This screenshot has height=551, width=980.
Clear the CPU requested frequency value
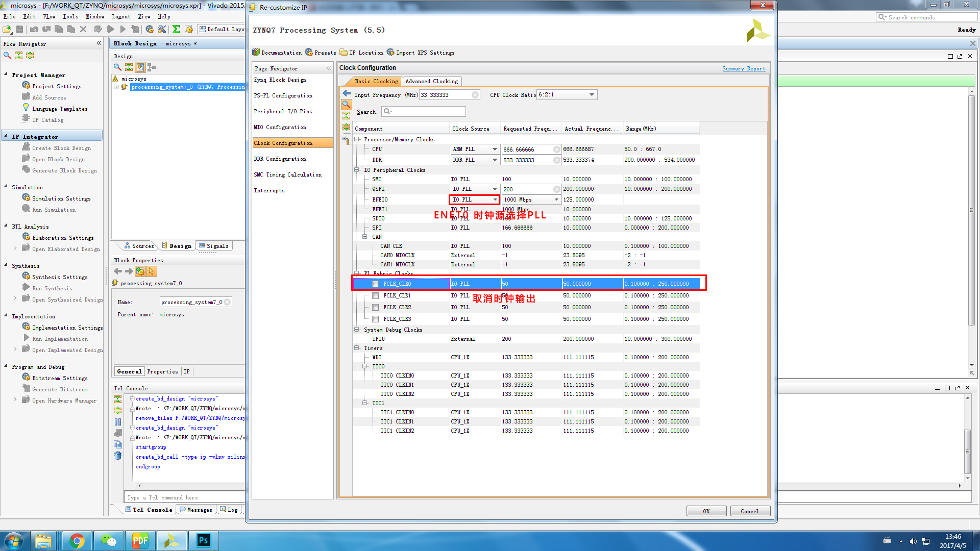coord(556,149)
